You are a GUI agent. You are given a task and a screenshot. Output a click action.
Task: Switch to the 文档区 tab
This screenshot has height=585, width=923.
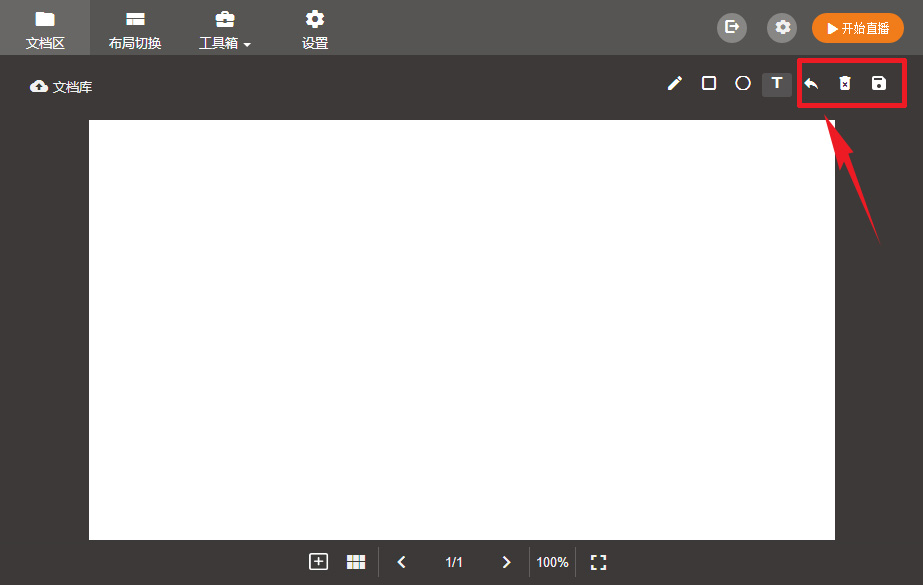(45, 29)
